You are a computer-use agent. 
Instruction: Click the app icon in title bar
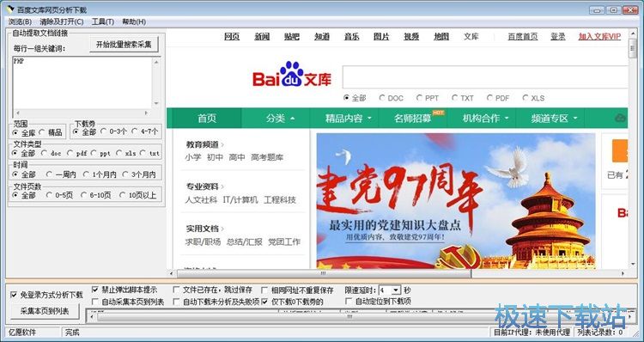pos(10,9)
